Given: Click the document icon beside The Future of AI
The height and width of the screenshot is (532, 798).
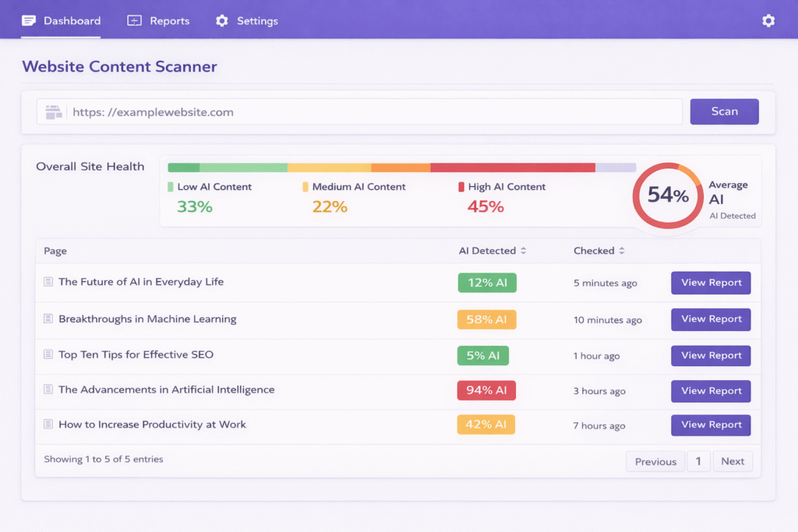Looking at the screenshot, I should click(x=48, y=283).
